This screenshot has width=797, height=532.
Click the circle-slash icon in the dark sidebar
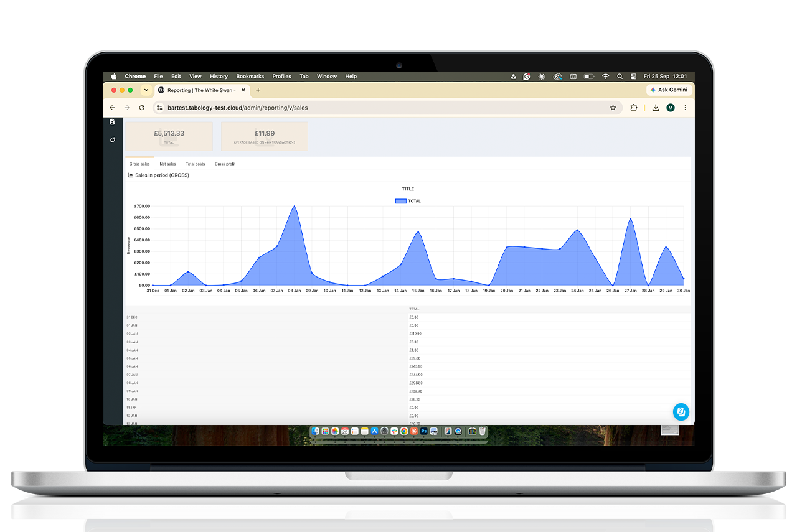coord(112,139)
